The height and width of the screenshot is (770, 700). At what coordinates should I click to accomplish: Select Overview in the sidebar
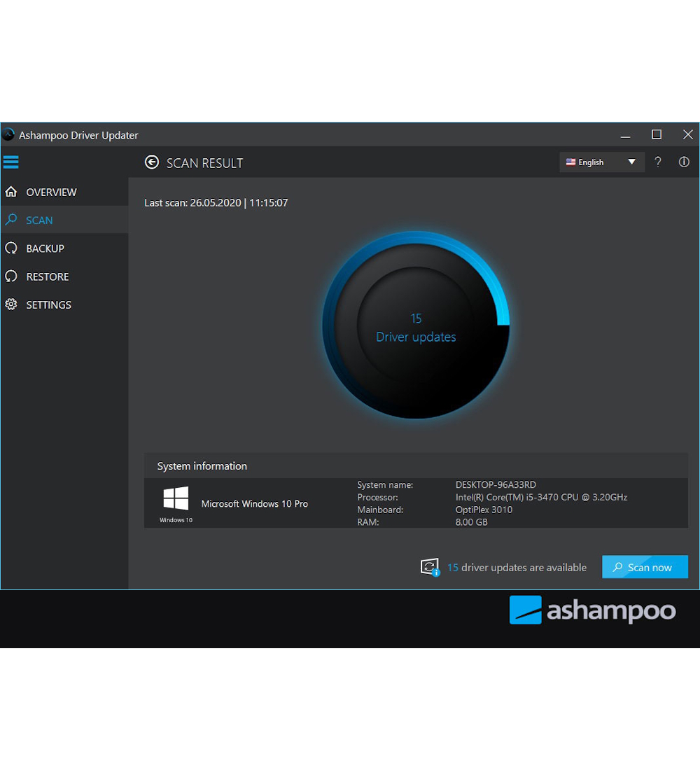click(x=51, y=192)
